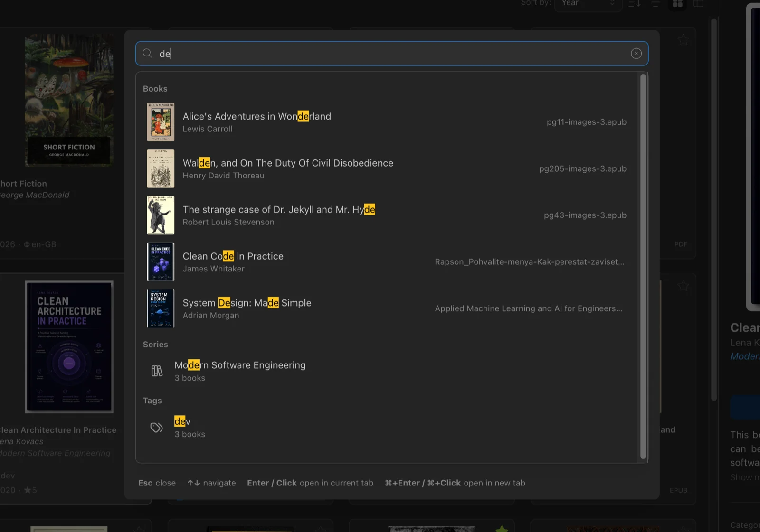Click Lewis Carroll author text
The height and width of the screenshot is (532, 760).
[208, 129]
